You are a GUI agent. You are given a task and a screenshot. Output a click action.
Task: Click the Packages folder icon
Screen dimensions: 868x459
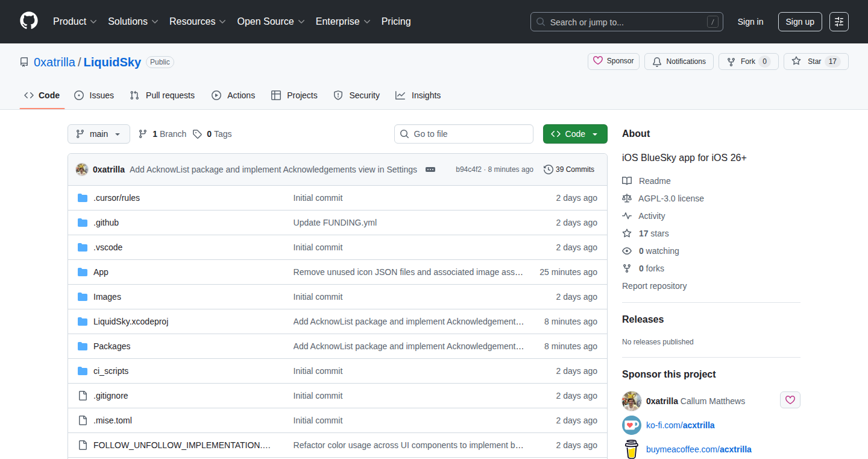(83, 346)
